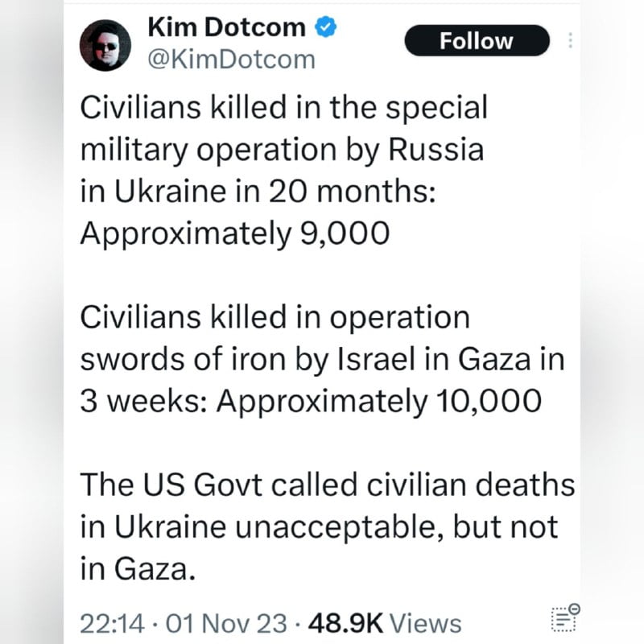Click the 'Approximately 9,000' text line

pyautogui.click(x=234, y=233)
